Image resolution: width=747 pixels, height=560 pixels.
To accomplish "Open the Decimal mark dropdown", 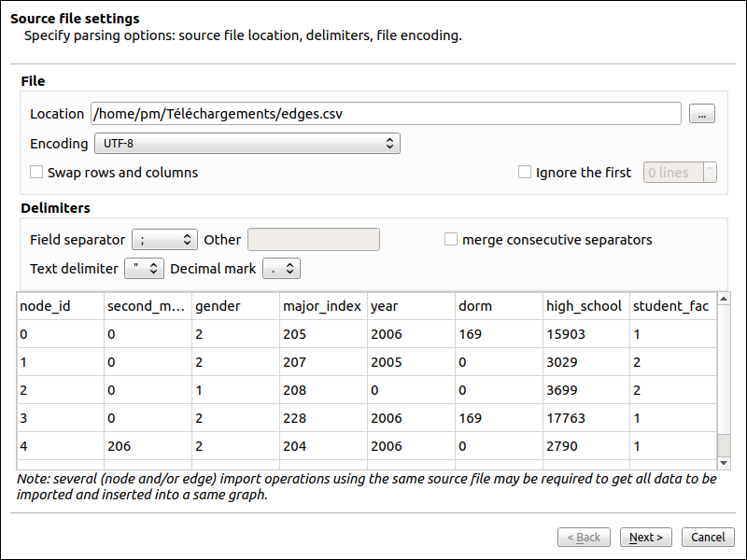I will pyautogui.click(x=281, y=269).
